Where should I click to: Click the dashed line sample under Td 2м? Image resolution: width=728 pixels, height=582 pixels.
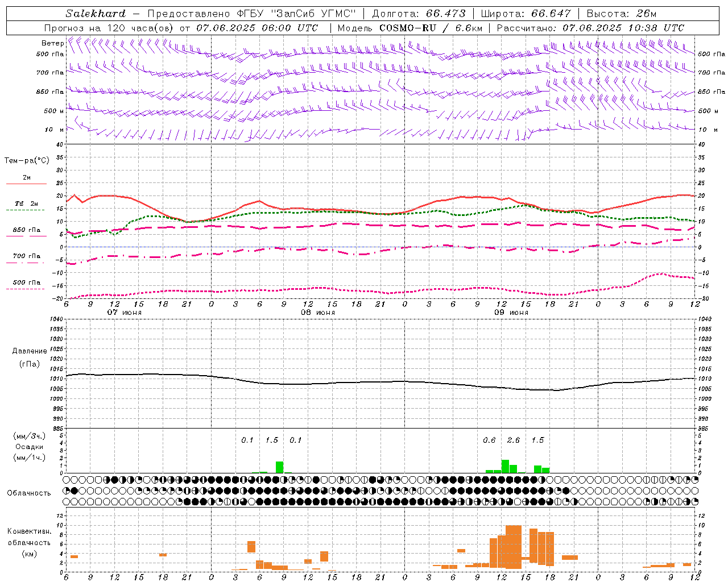pyautogui.click(x=26, y=210)
